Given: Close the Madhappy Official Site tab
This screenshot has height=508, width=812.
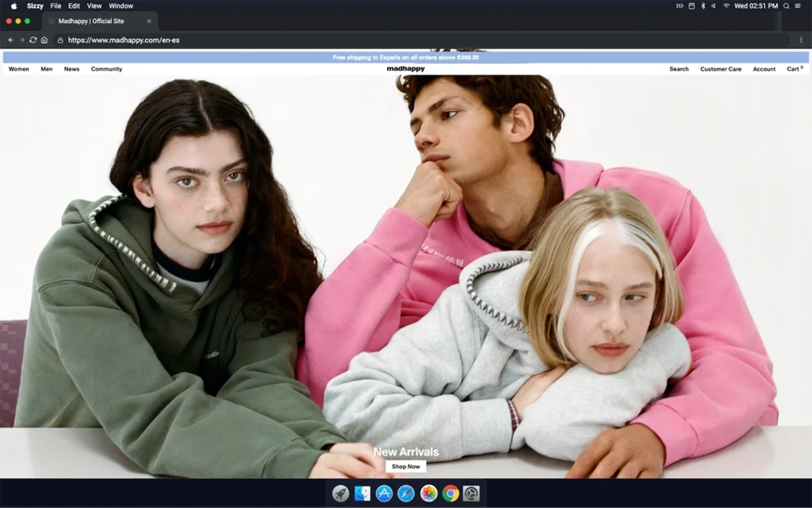Looking at the screenshot, I should pos(149,21).
